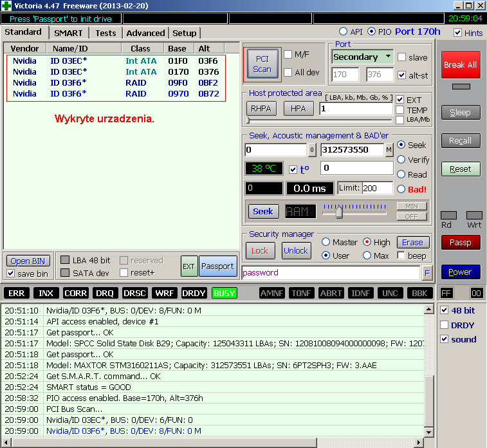The height and width of the screenshot is (448, 487).
Task: Click the TONF error indicator
Action: click(x=301, y=293)
